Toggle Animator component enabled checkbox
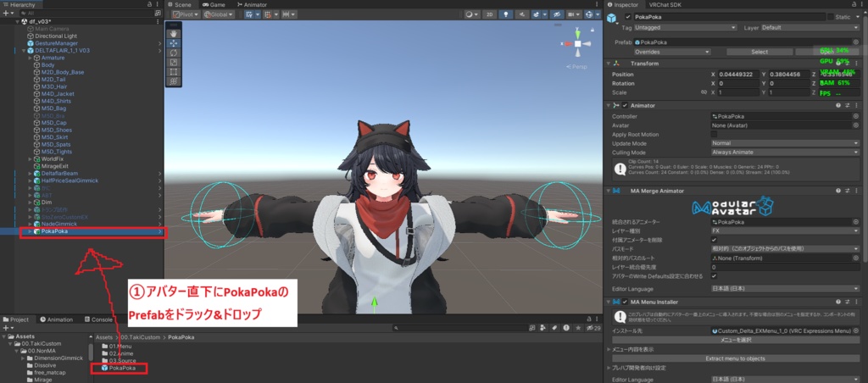868x383 pixels. click(x=625, y=105)
